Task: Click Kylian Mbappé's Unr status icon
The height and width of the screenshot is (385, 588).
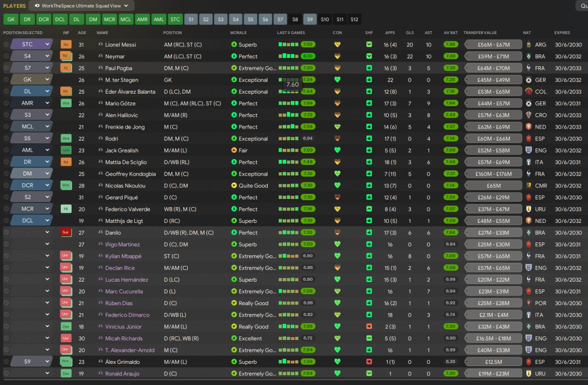Action: pyautogui.click(x=66, y=256)
